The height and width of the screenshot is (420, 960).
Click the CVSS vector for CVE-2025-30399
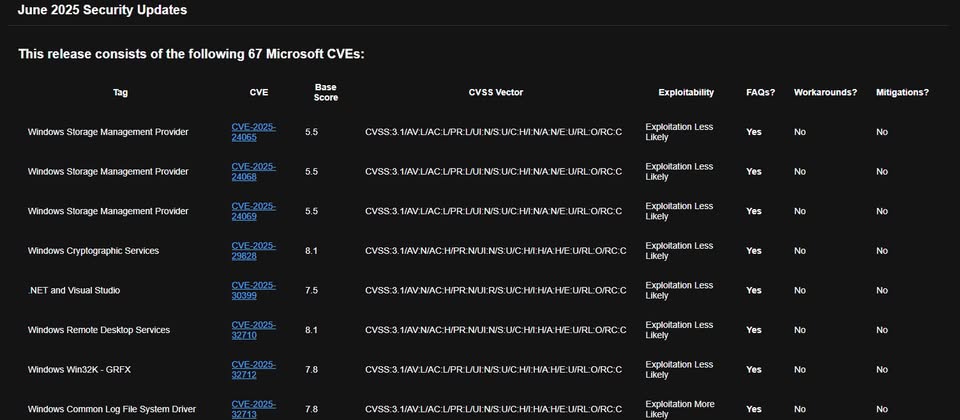[x=496, y=291]
